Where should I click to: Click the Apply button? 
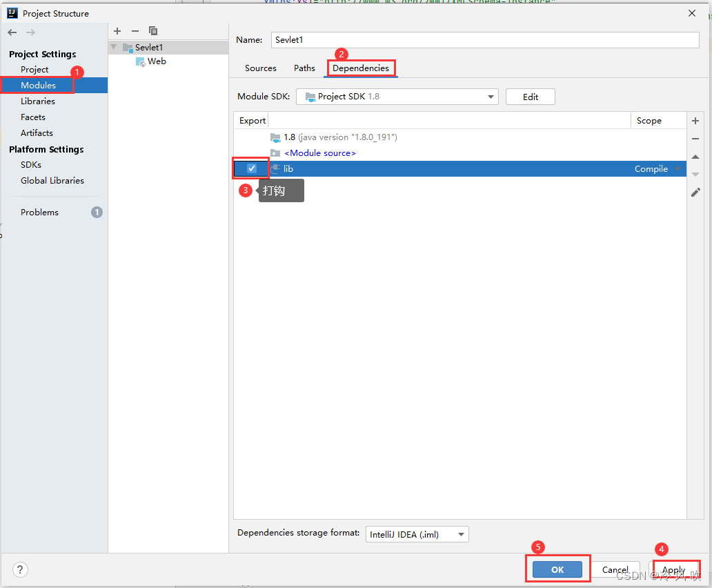coord(673,569)
